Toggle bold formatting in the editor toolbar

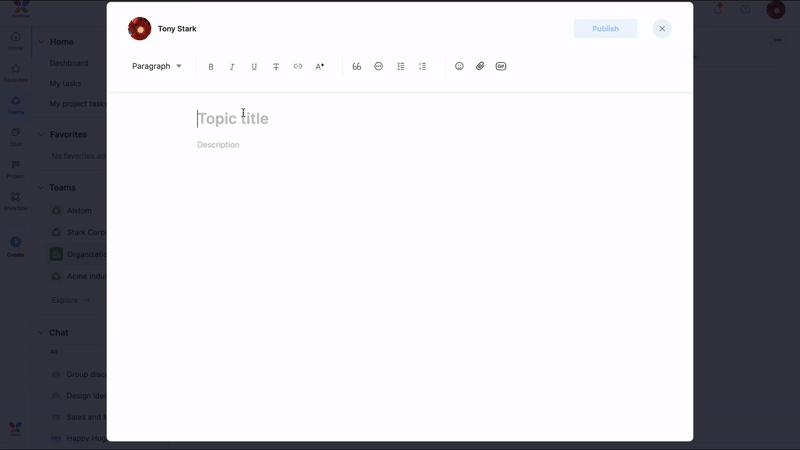[x=211, y=66]
